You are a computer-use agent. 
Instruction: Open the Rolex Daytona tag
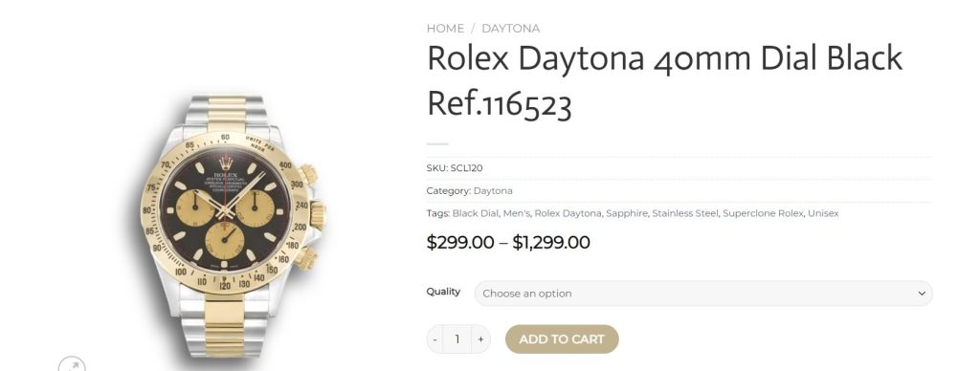tap(568, 213)
